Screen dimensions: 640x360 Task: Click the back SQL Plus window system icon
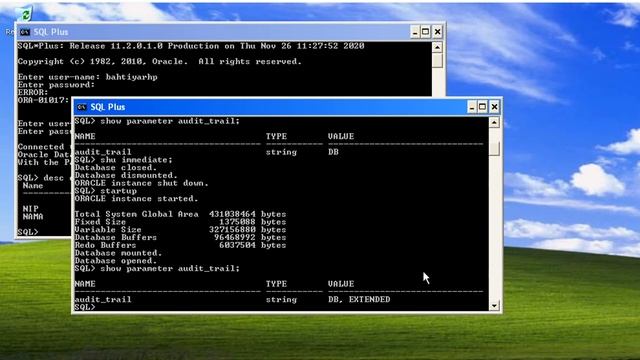click(x=24, y=32)
